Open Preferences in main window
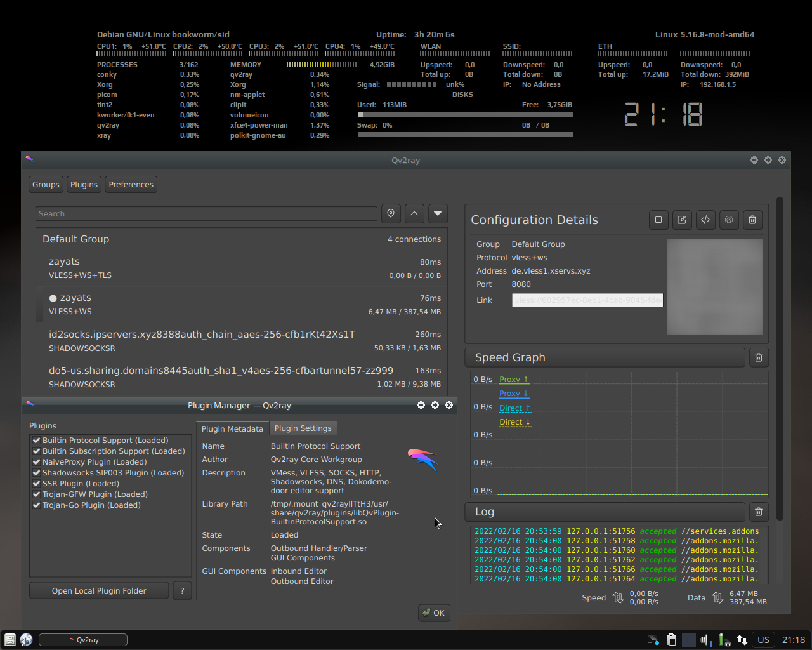The width and height of the screenshot is (812, 650). [x=131, y=185]
